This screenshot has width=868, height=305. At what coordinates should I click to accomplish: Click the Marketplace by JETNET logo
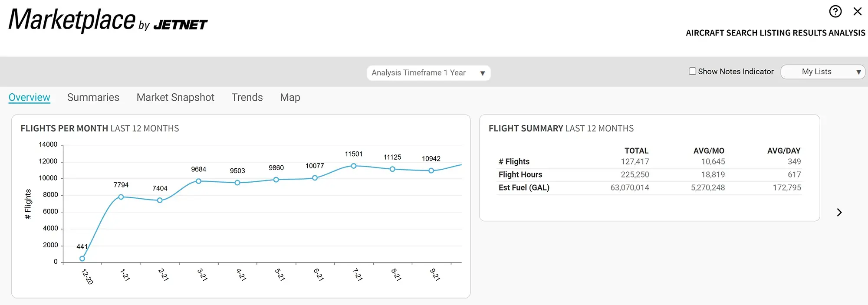point(108,20)
